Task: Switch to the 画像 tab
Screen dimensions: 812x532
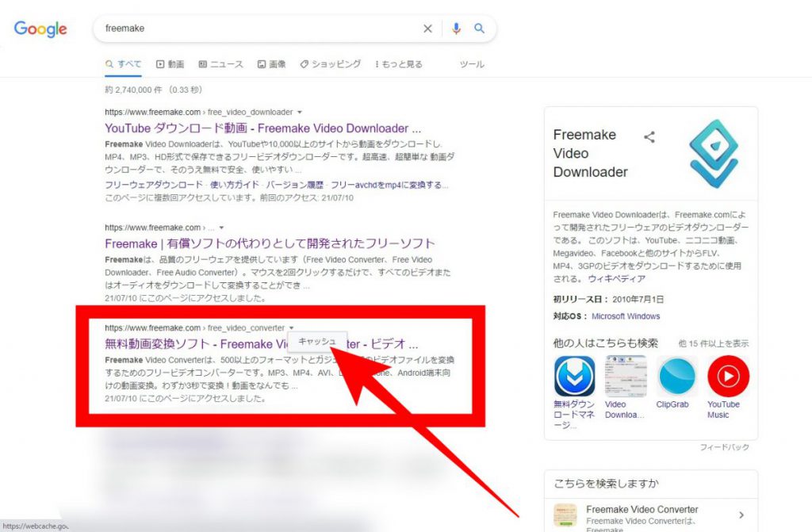Action: [x=272, y=64]
